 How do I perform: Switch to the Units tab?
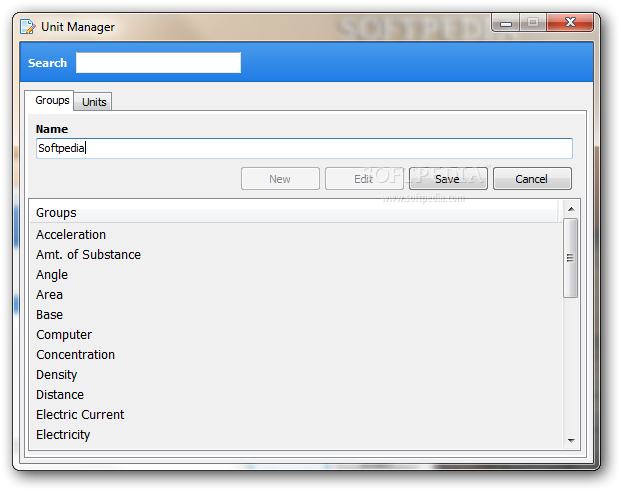point(94,102)
